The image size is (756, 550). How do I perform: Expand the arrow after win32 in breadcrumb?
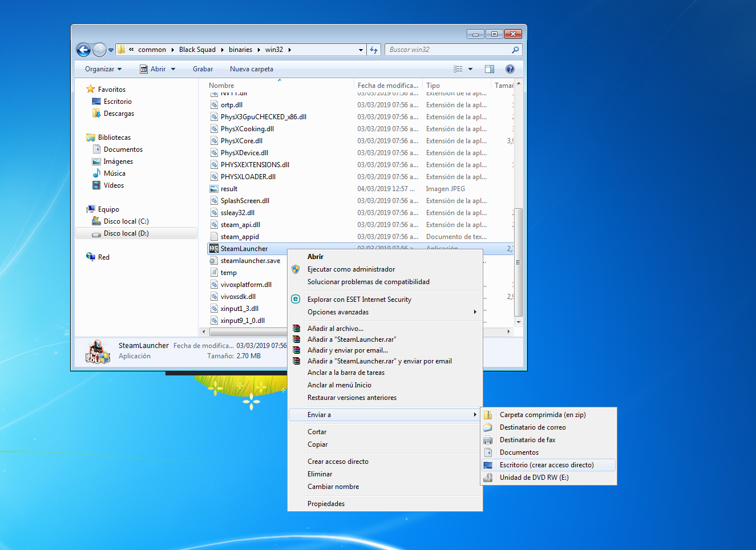click(x=290, y=50)
